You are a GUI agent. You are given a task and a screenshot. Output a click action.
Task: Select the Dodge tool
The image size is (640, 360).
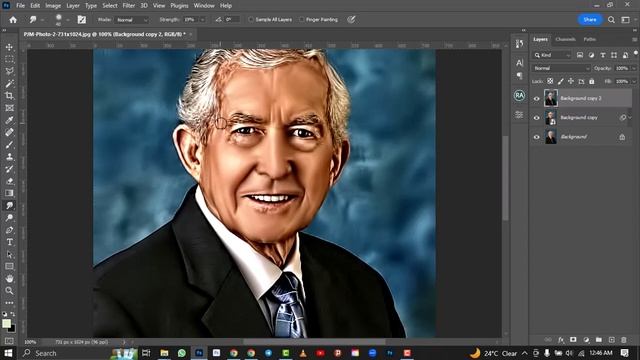pos(9,218)
